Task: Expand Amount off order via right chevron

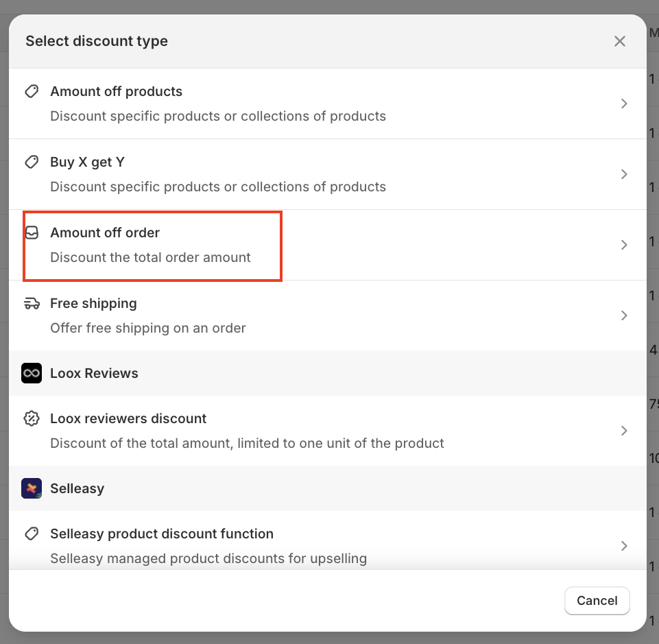Action: pyautogui.click(x=624, y=245)
